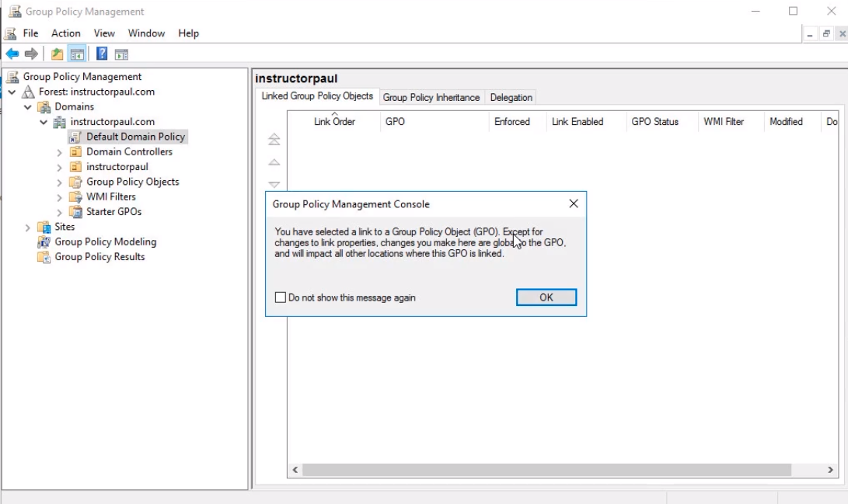Sort by the Link Enabled column header
Screen dimensions: 848x504
[586, 122]
